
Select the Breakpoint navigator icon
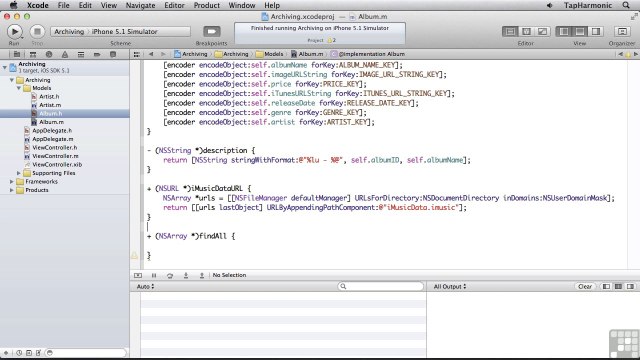(97, 54)
